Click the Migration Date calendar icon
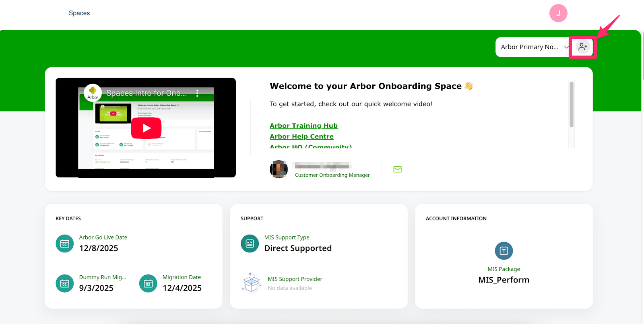The width and height of the screenshot is (644, 324). tap(148, 283)
